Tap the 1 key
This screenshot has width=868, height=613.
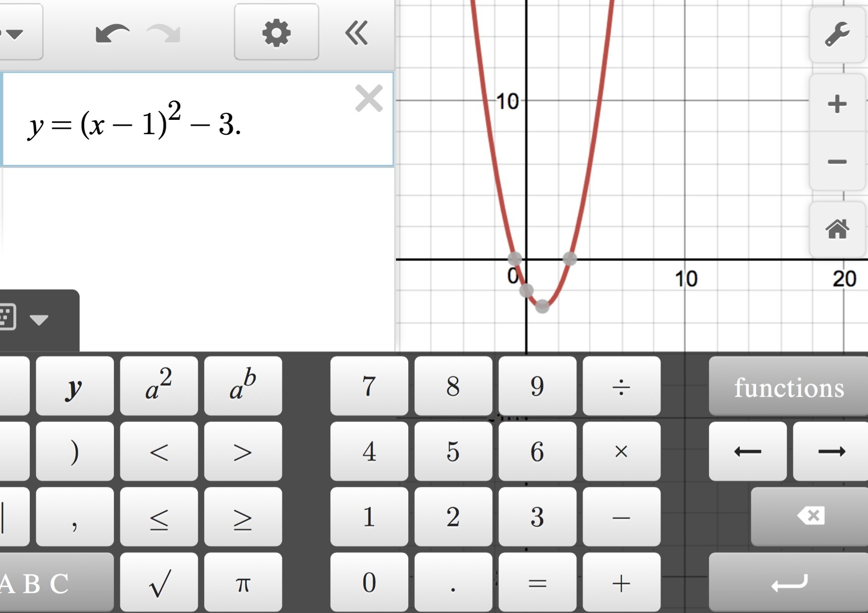pos(369,516)
